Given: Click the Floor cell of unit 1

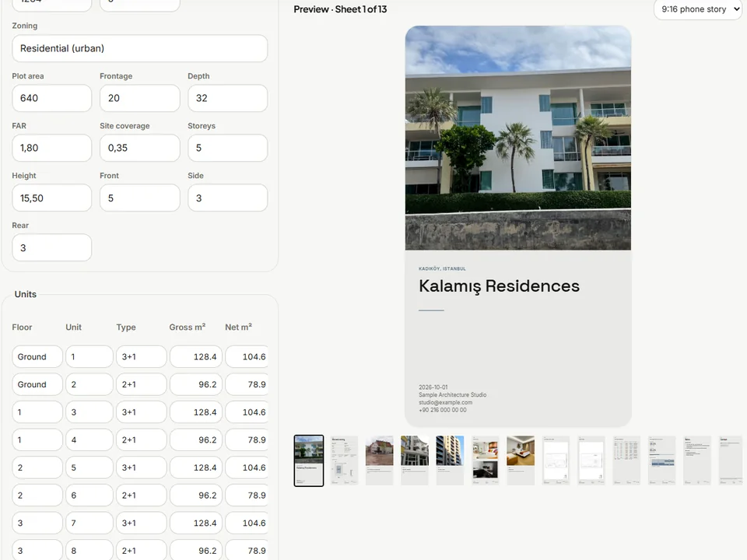Looking at the screenshot, I should pos(37,357).
